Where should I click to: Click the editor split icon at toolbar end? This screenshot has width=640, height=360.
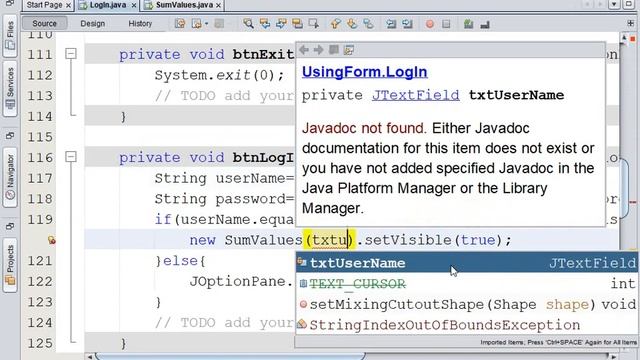point(631,24)
